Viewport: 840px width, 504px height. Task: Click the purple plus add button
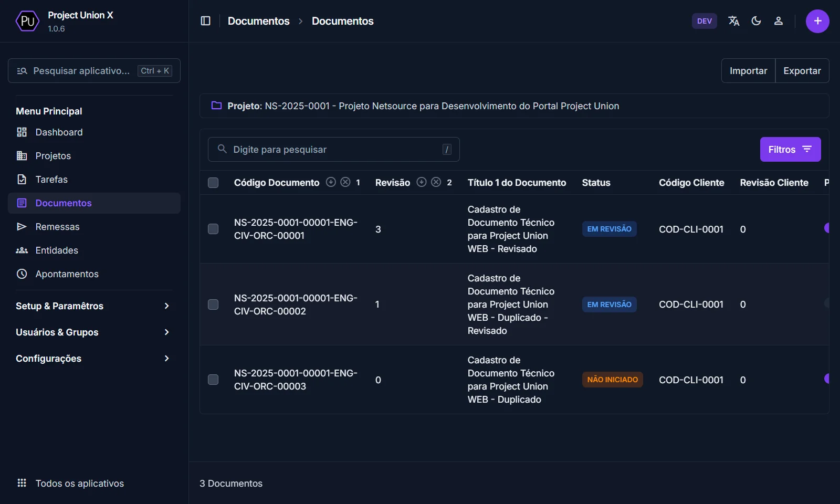(x=817, y=21)
